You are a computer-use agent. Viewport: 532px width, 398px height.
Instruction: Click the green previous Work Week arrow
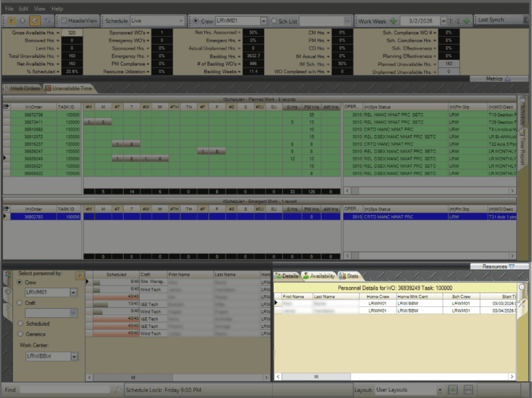click(393, 21)
